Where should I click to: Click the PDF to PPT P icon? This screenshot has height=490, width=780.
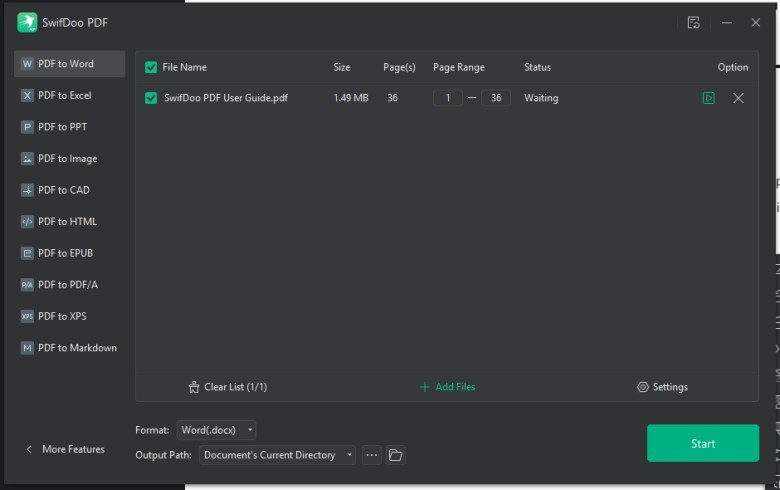click(27, 127)
